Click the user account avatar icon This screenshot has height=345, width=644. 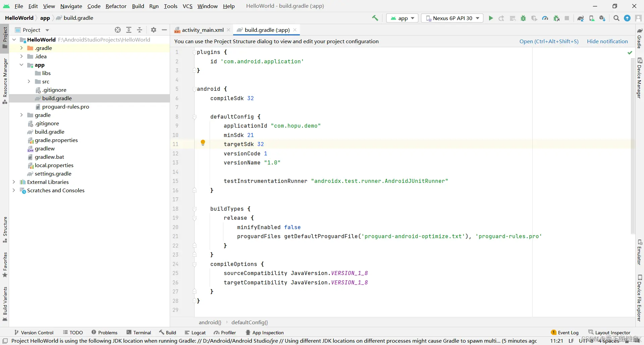pyautogui.click(x=638, y=18)
